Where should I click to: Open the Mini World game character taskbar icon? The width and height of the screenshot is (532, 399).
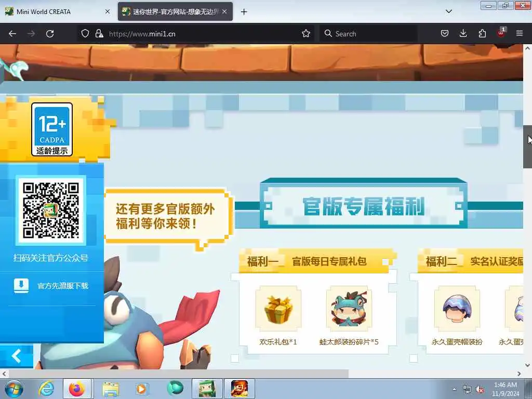(239, 389)
